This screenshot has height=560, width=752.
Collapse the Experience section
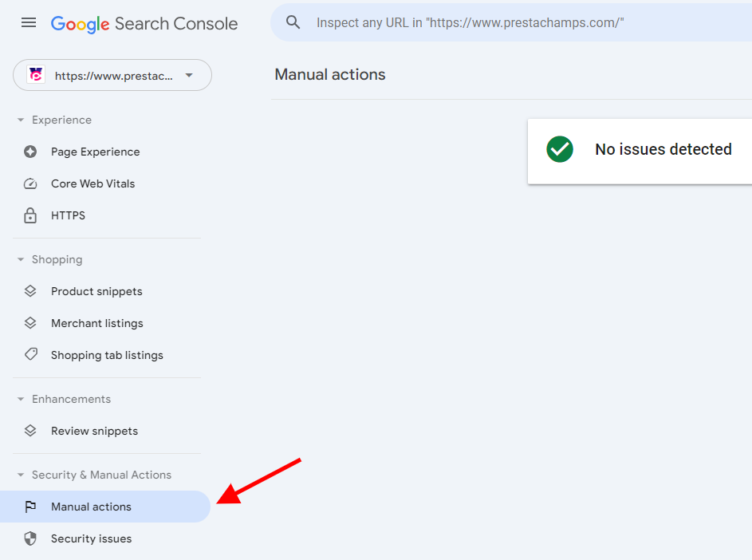click(x=21, y=120)
